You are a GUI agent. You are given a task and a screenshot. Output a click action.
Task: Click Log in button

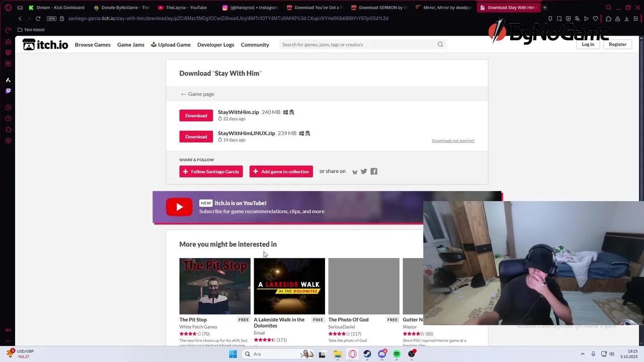[x=588, y=44]
